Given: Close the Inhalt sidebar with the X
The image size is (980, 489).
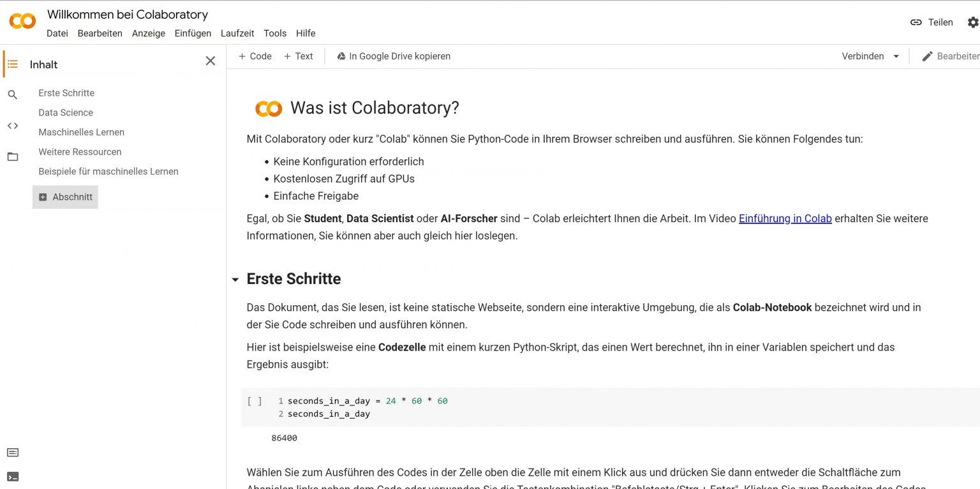Looking at the screenshot, I should (x=211, y=61).
